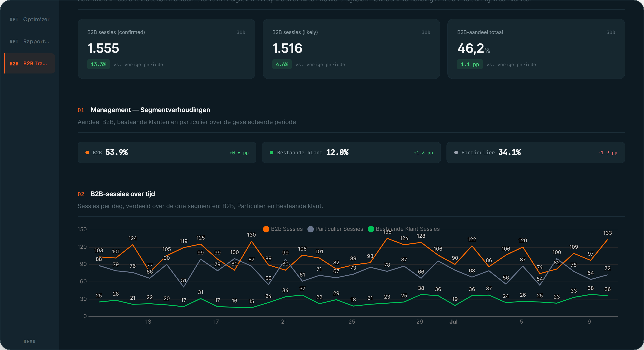Select the Bestaande klant 12.0% tile
The width and height of the screenshot is (644, 350).
(351, 152)
